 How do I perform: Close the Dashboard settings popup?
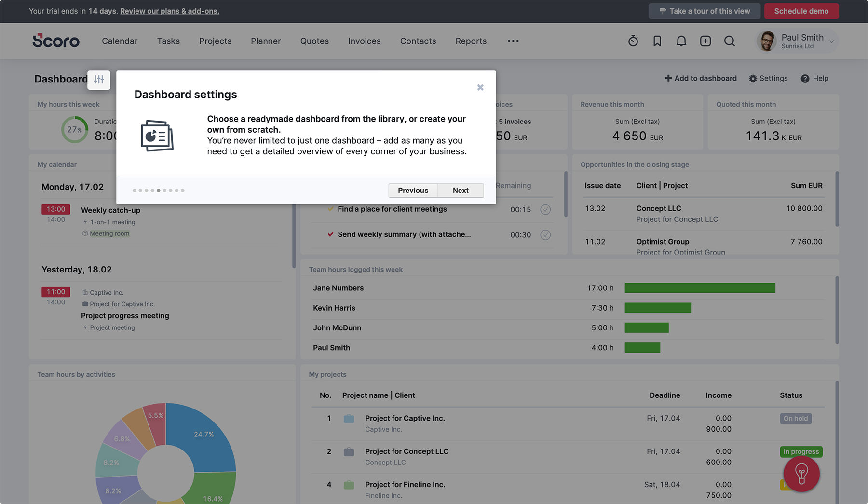(480, 87)
